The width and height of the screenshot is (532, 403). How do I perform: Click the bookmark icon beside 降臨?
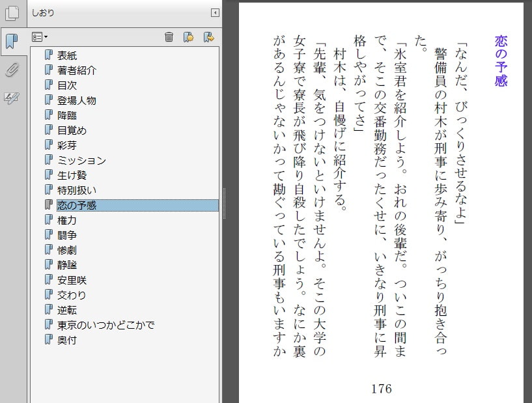pyautogui.click(x=49, y=115)
